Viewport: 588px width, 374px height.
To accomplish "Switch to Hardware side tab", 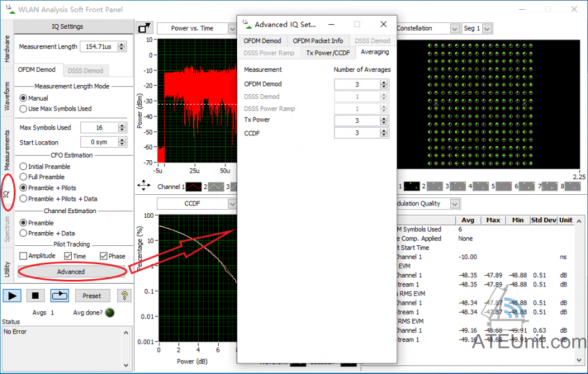I will coord(7,49).
